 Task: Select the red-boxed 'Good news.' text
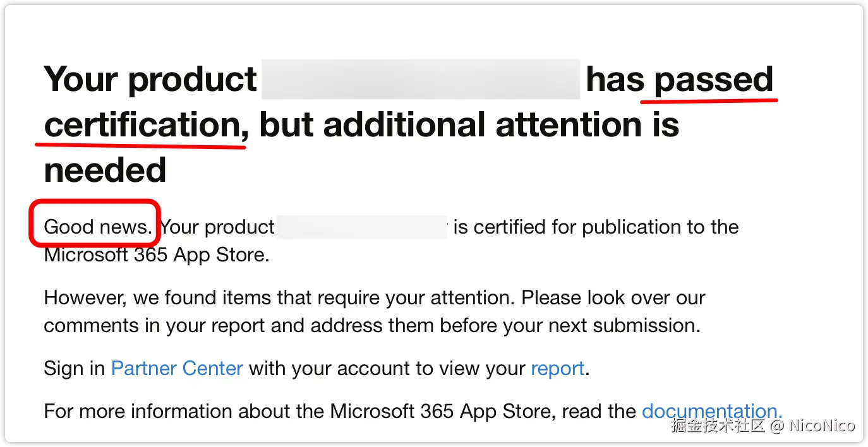tap(97, 227)
